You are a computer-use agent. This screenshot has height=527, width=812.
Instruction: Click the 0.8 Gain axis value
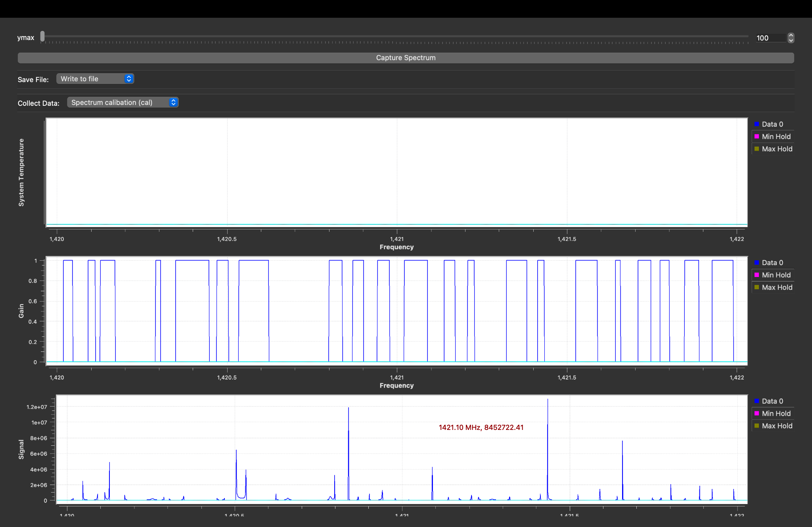33,281
